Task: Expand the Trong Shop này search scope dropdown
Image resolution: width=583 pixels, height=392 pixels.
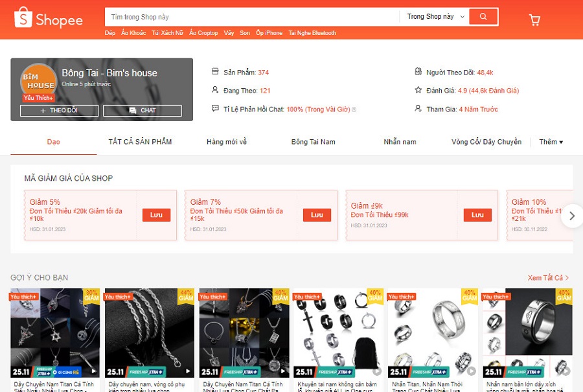Action: [x=434, y=17]
